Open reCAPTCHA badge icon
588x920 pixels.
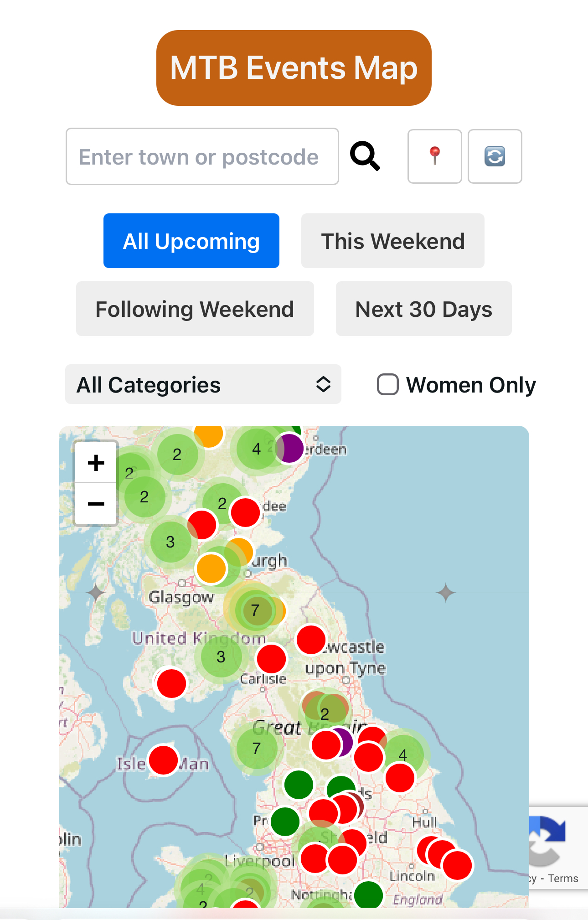click(x=547, y=841)
